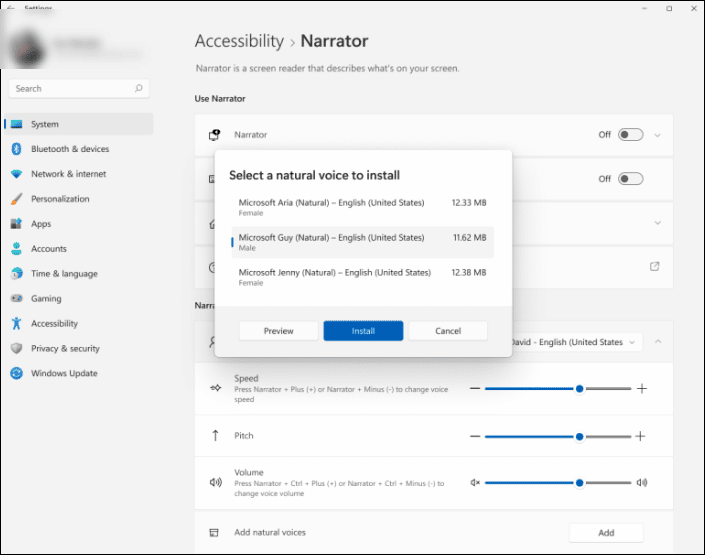Open Personalization settings
Viewport: 705px width, 555px height.
tap(79, 199)
